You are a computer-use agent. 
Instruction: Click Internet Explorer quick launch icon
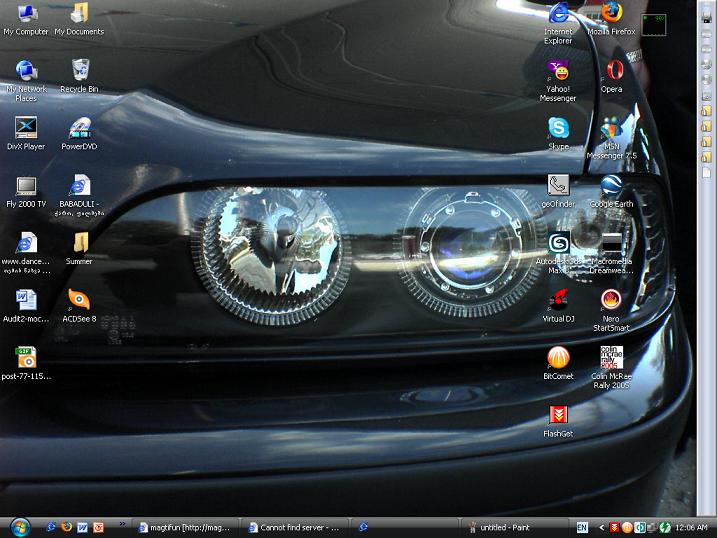(51, 527)
